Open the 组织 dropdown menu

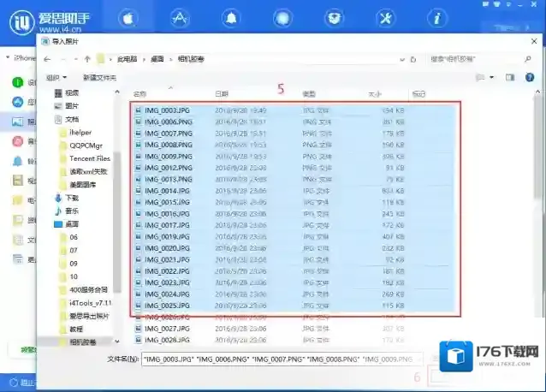(56, 77)
